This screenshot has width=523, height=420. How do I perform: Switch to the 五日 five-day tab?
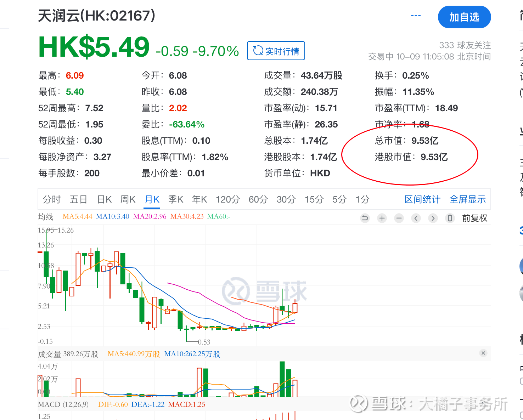[79, 199]
